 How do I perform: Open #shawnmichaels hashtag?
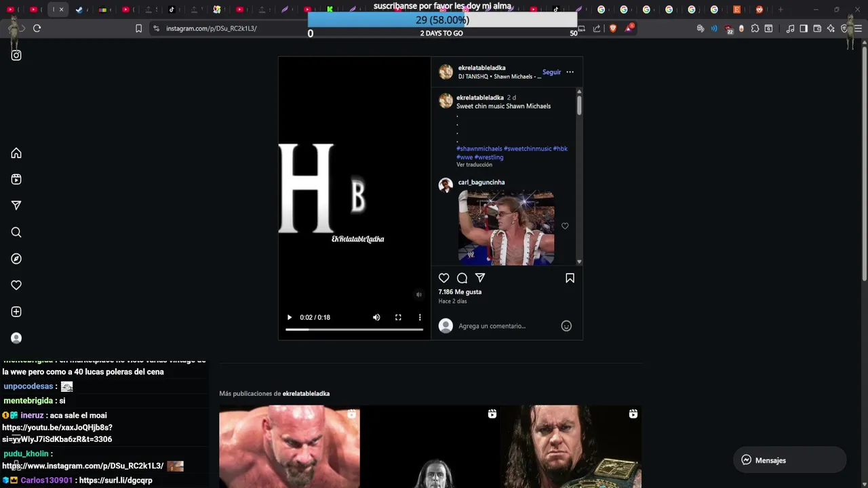click(x=479, y=148)
